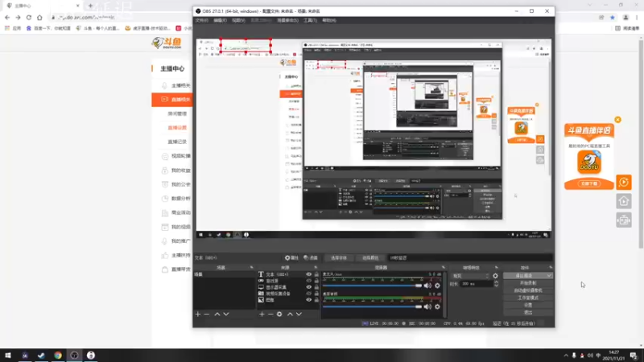Mute the desktop audio speaker icon
The image size is (644, 362).
[427, 306]
